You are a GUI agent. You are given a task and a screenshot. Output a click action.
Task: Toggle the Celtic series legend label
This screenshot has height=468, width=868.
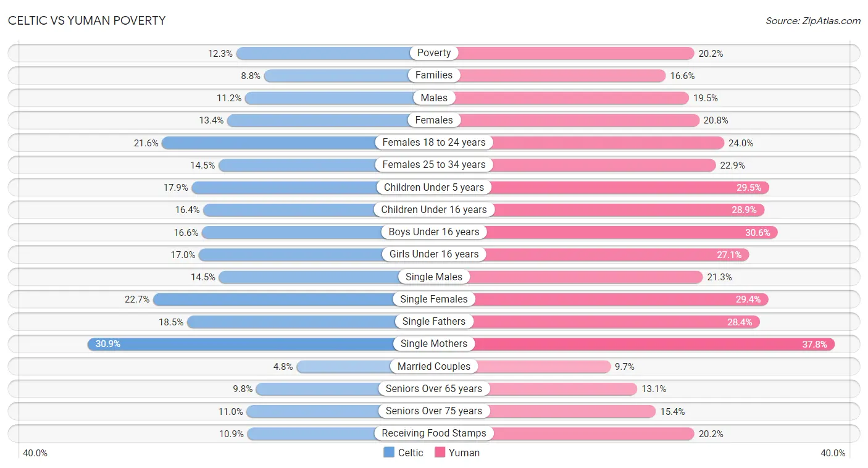coord(411,453)
